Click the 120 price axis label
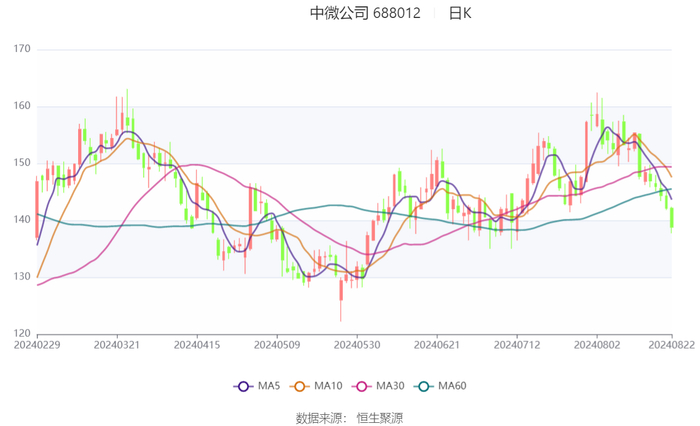The image size is (700, 426). coord(22,334)
